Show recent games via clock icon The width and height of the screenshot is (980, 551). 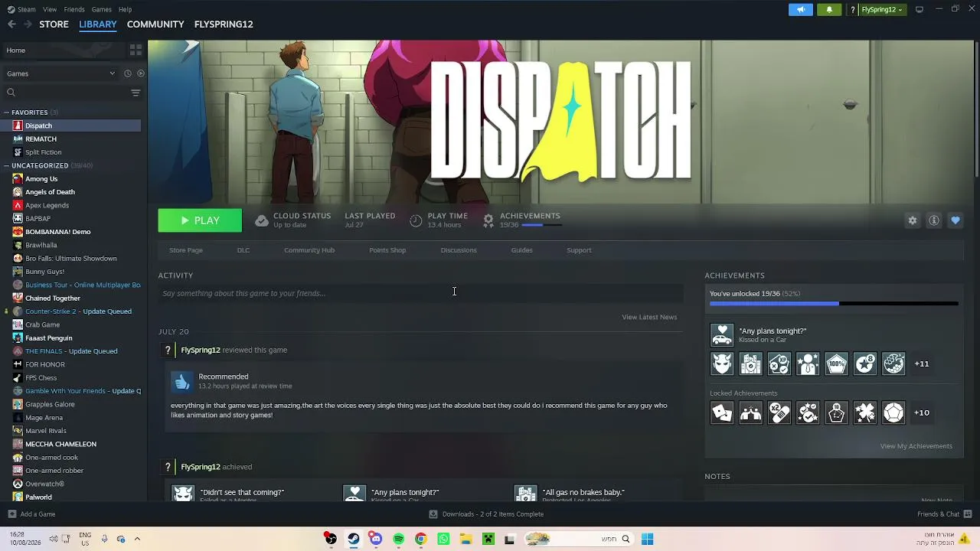point(128,73)
